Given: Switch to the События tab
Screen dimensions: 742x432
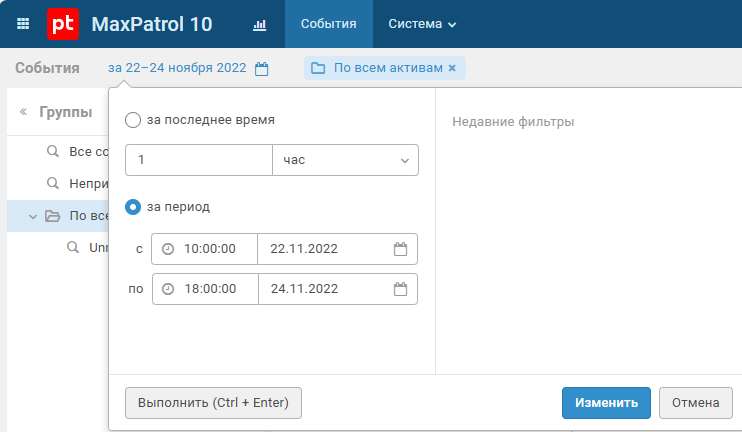Looking at the screenshot, I should pyautogui.click(x=328, y=24).
